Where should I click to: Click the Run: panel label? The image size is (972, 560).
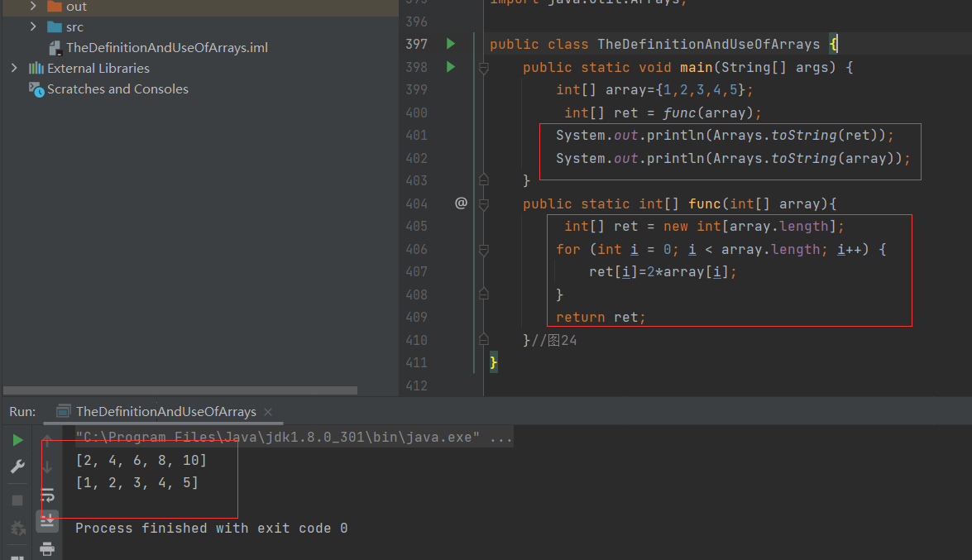click(22, 412)
